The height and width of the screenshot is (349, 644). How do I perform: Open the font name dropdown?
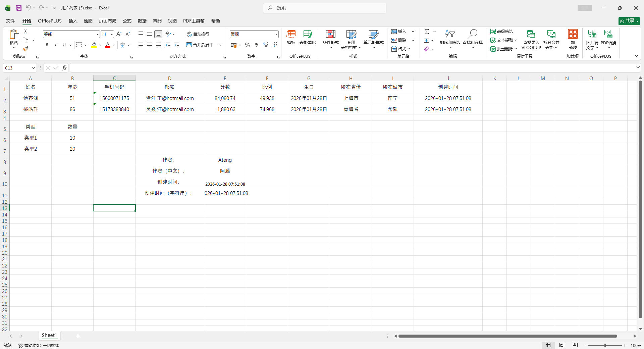pos(98,34)
